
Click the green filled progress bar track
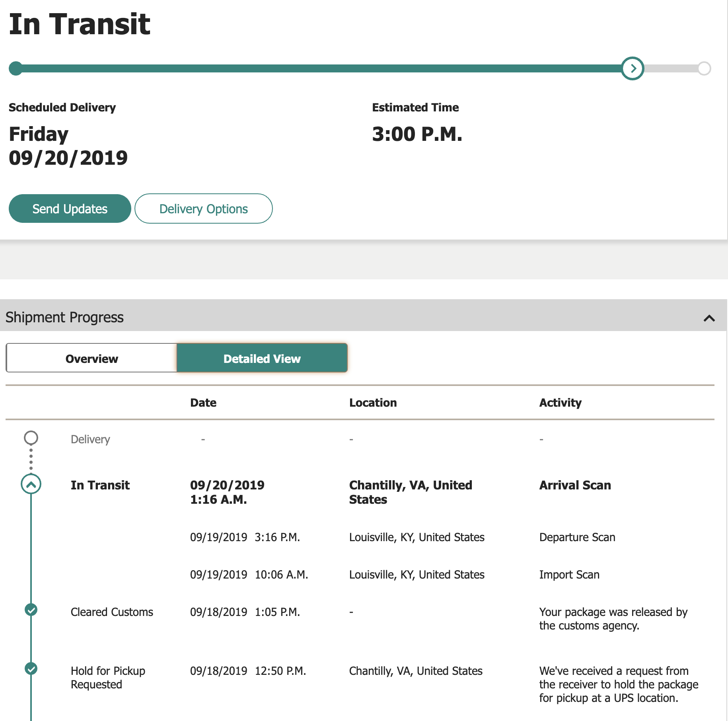[318, 68]
